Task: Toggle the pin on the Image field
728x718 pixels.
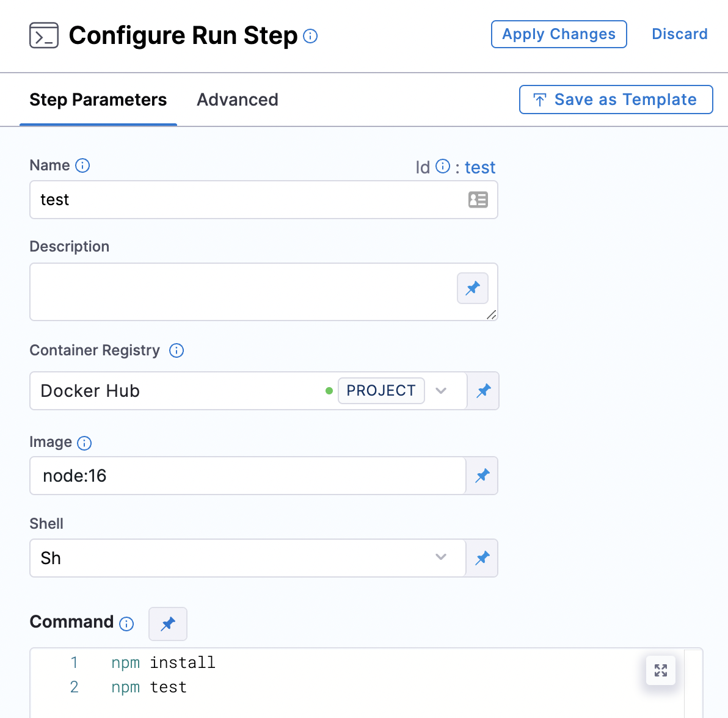Action: [x=482, y=476]
